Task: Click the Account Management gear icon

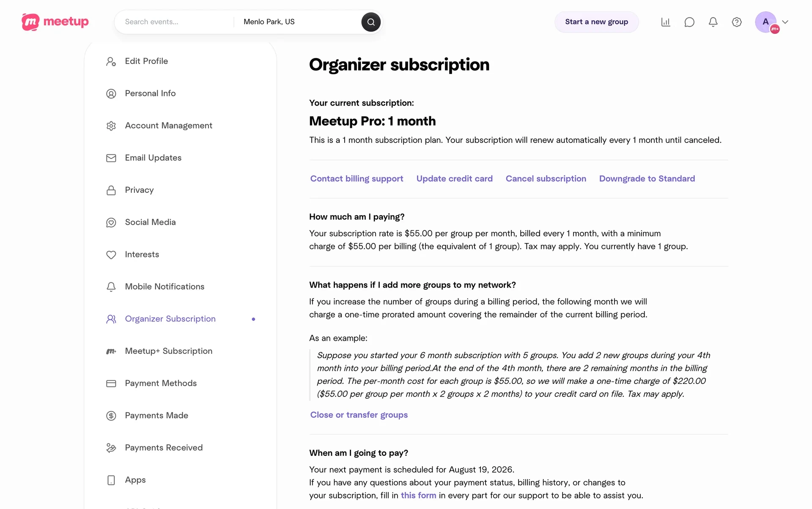Action: (x=111, y=126)
